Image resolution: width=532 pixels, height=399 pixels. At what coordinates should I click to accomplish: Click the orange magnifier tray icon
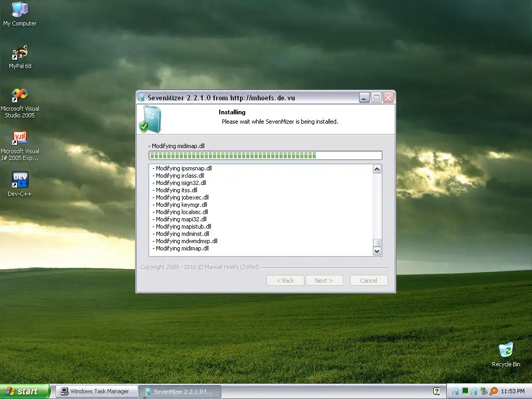494,391
